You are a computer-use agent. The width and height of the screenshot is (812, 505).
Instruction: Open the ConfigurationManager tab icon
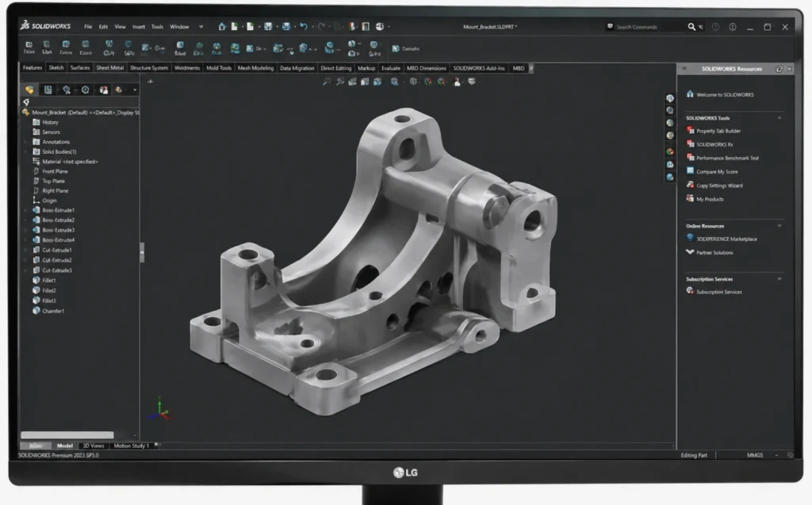67,90
